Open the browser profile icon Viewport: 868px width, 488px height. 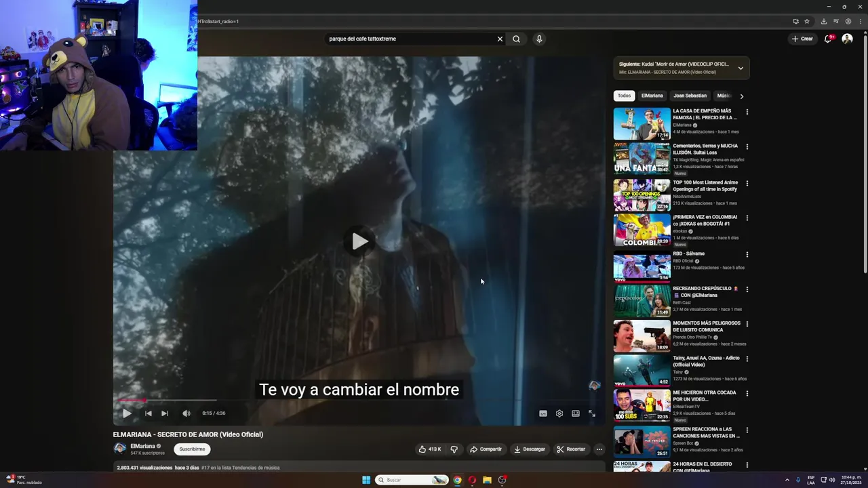[x=848, y=21]
